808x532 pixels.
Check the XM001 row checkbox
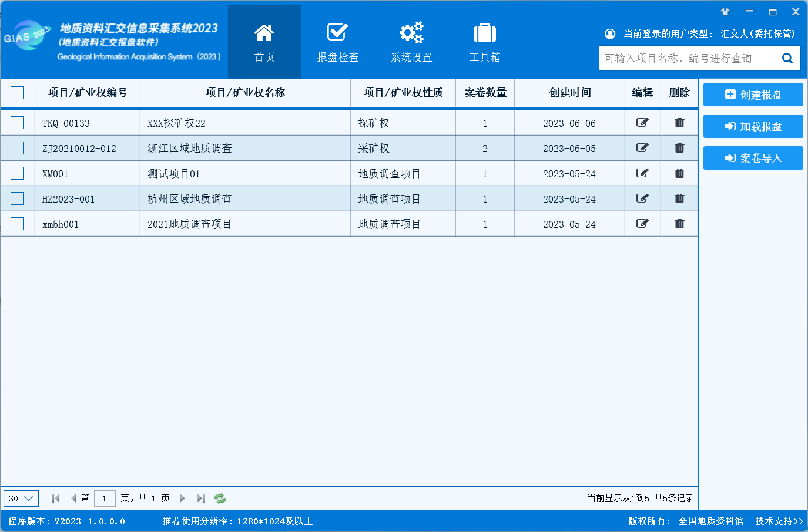(17, 173)
